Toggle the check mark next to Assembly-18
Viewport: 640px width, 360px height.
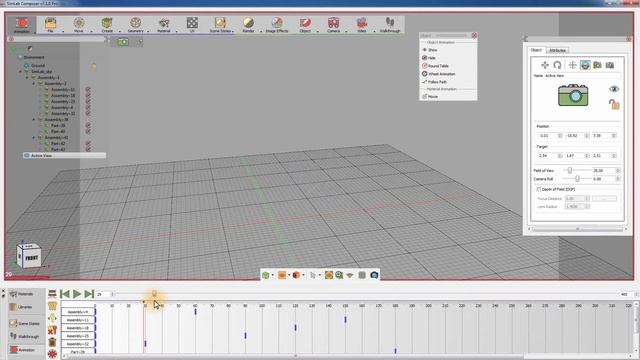click(88, 96)
